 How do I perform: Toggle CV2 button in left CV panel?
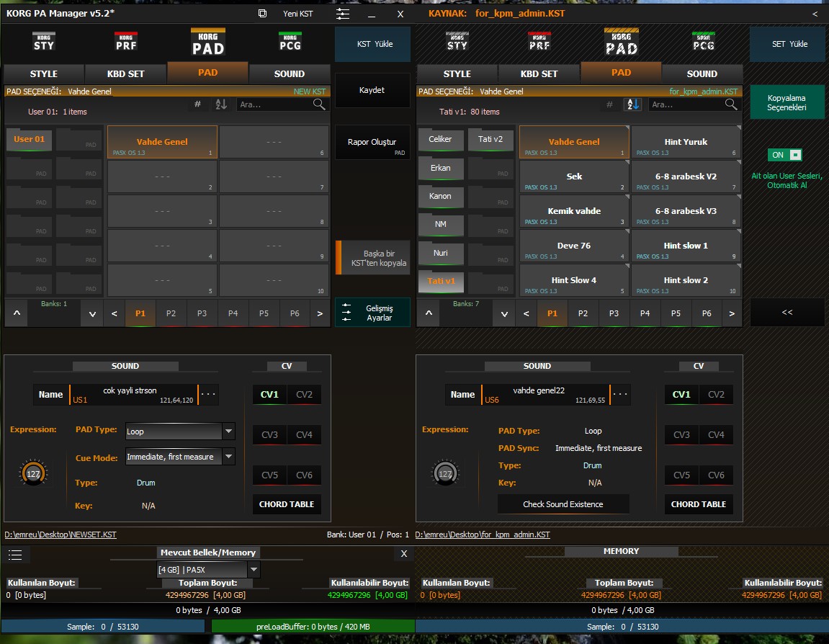[x=304, y=395]
